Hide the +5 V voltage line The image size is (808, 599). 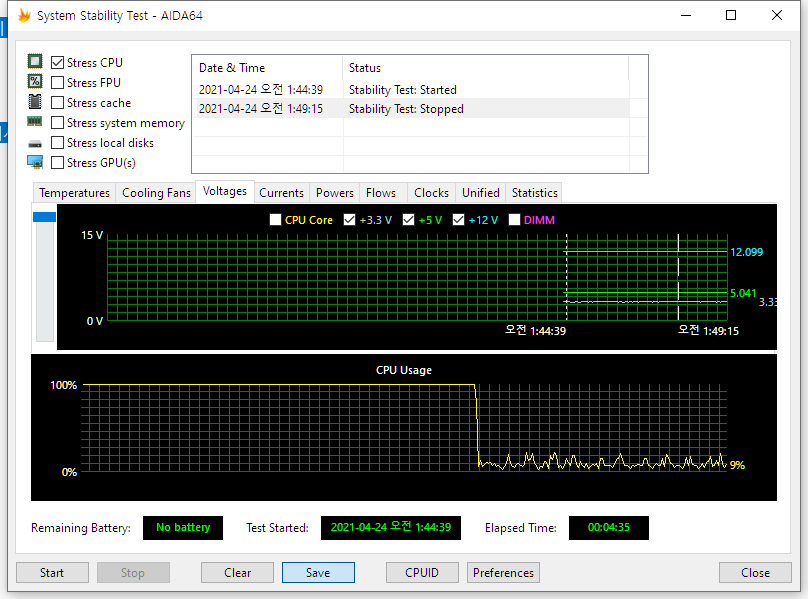click(x=408, y=220)
